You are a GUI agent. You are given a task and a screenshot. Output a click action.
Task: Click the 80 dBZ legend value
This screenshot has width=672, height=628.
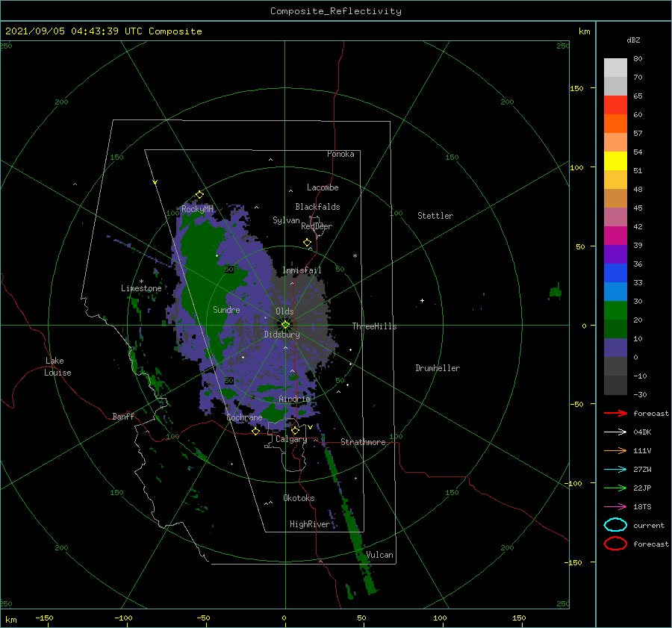click(x=638, y=58)
